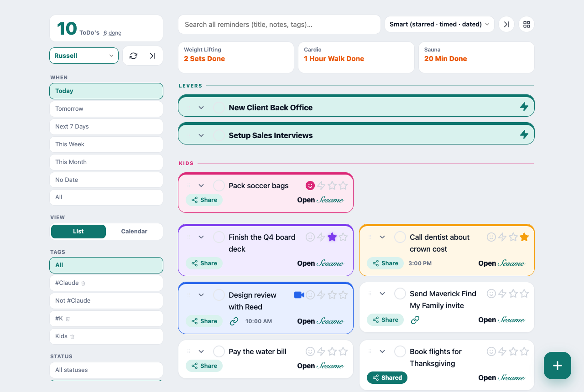Viewport: 584px width, 392px height.
Task: Mark Pay the water bill as complete
Action: tap(219, 351)
